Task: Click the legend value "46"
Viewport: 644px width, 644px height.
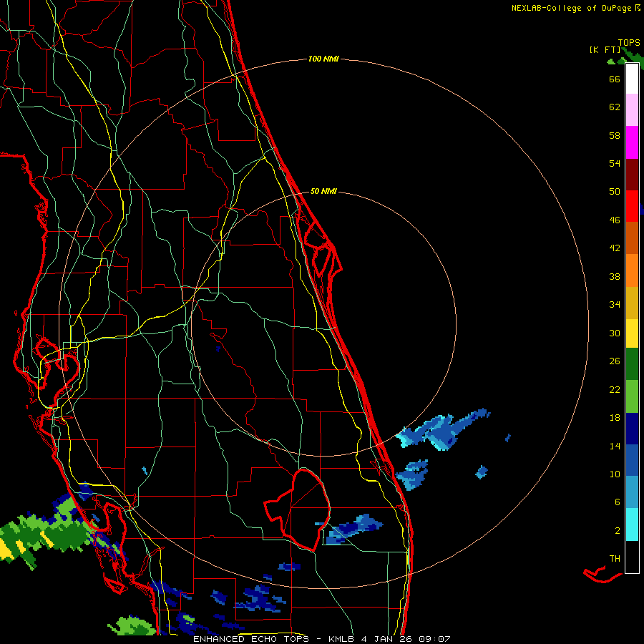Action: (x=615, y=220)
